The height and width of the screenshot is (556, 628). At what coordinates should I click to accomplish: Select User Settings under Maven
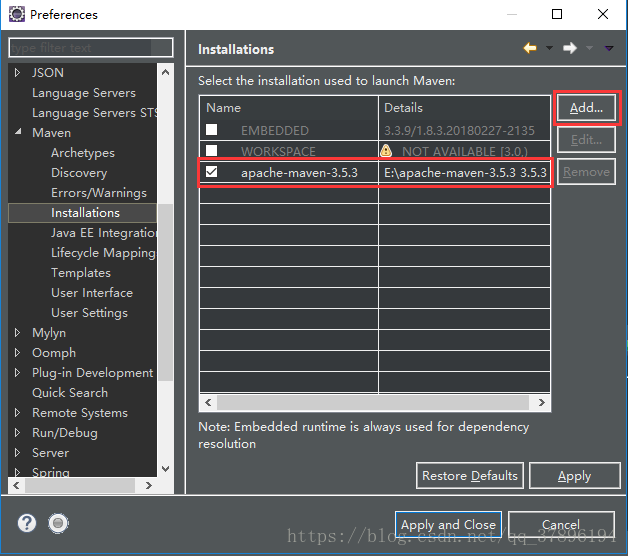point(89,313)
